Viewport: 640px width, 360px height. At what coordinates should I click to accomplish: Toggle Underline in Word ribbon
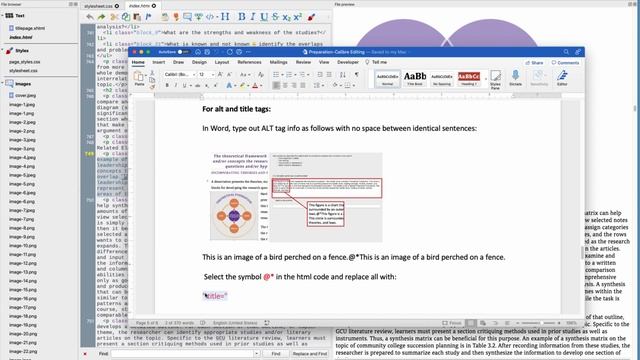tap(184, 85)
